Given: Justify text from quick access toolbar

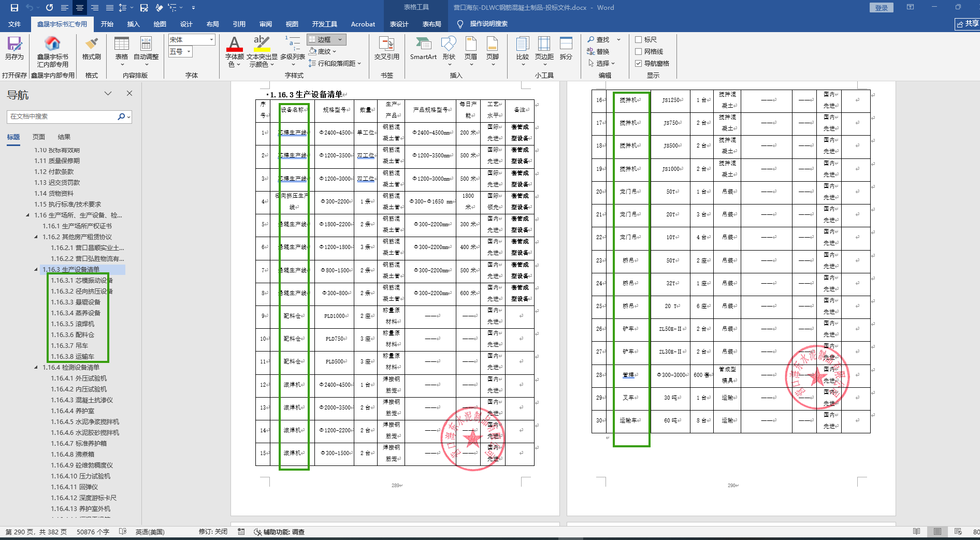Looking at the screenshot, I should click(110, 8).
